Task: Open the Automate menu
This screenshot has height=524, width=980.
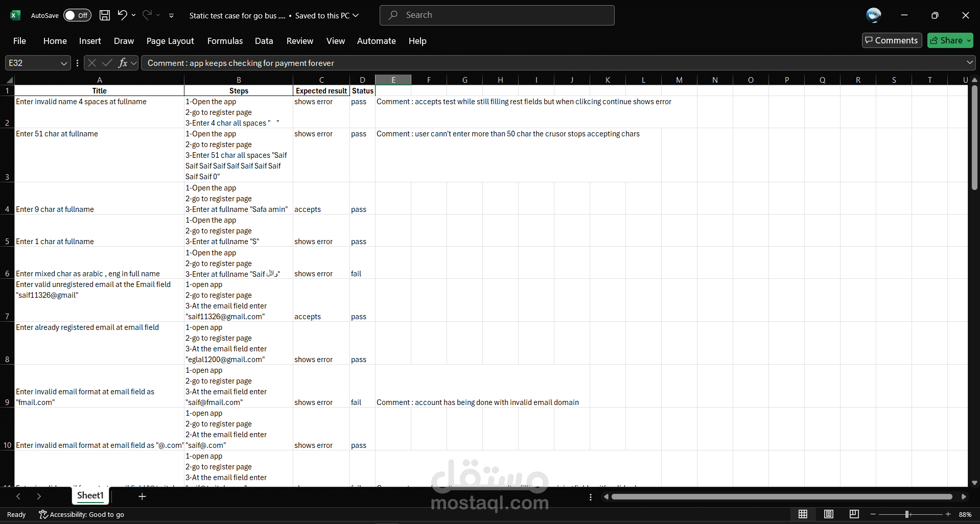Action: pyautogui.click(x=376, y=41)
